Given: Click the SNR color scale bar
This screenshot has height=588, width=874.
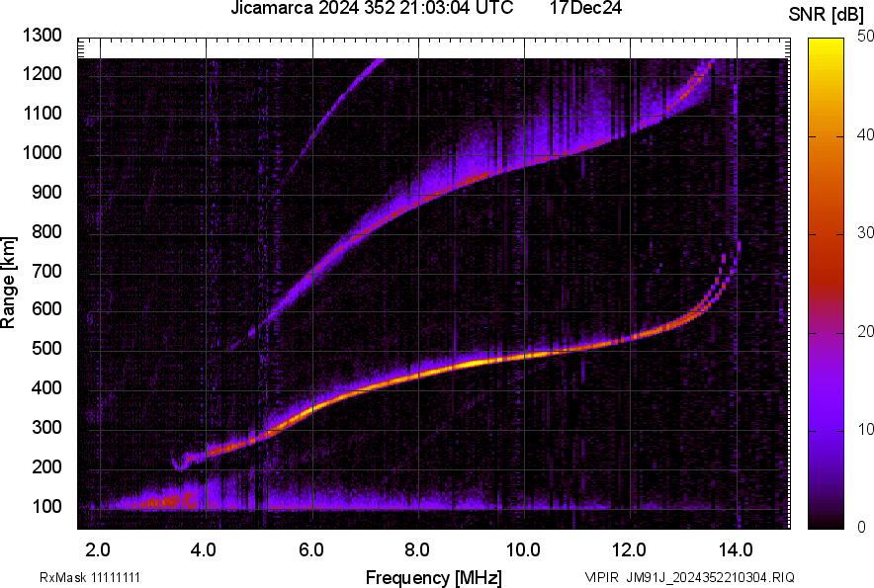Looking at the screenshot, I should click(826, 284).
